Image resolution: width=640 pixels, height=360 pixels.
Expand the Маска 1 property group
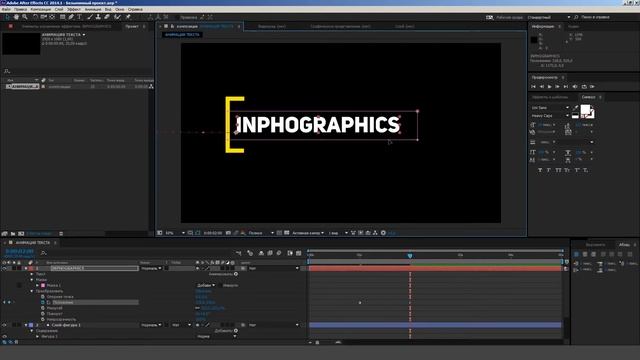click(38, 285)
